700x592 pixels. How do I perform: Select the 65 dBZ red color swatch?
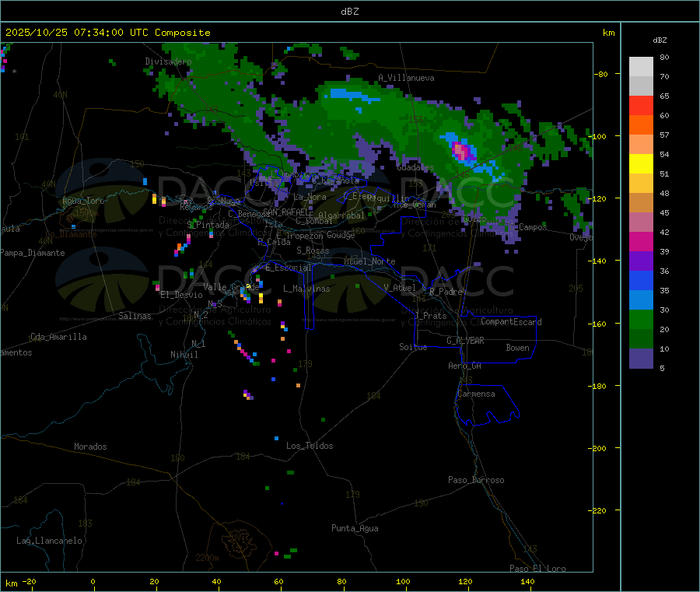pyautogui.click(x=641, y=105)
